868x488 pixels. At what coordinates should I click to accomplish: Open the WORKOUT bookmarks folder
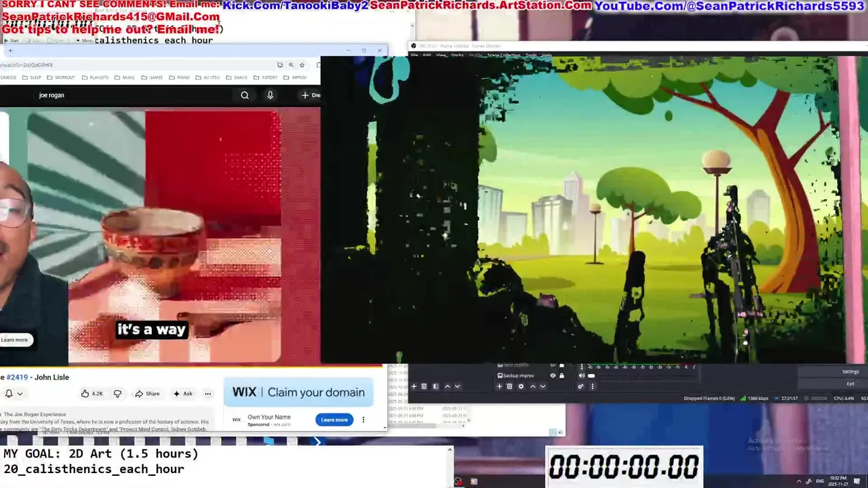(61, 77)
